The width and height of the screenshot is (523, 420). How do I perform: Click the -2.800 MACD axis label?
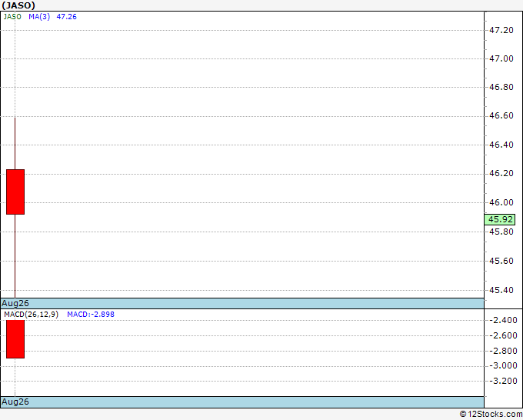(503, 351)
